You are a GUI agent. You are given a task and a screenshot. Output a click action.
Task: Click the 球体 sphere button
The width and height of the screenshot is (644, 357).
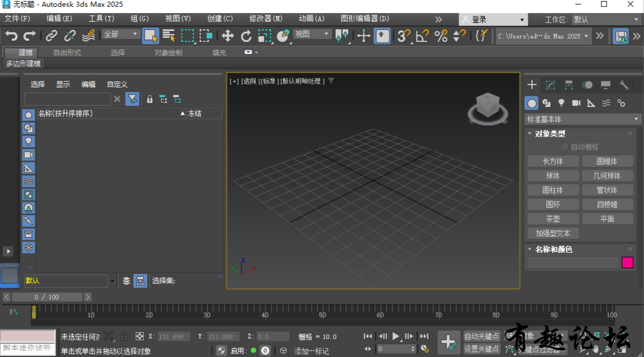click(553, 176)
